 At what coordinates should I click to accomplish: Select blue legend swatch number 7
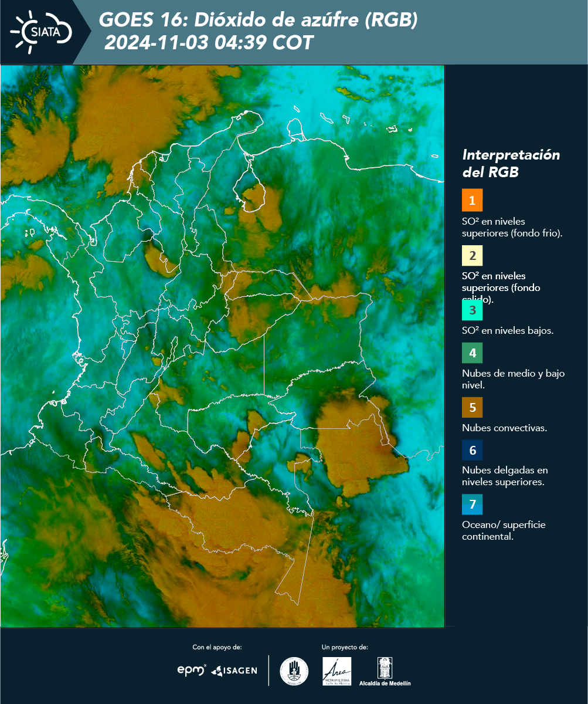(472, 505)
